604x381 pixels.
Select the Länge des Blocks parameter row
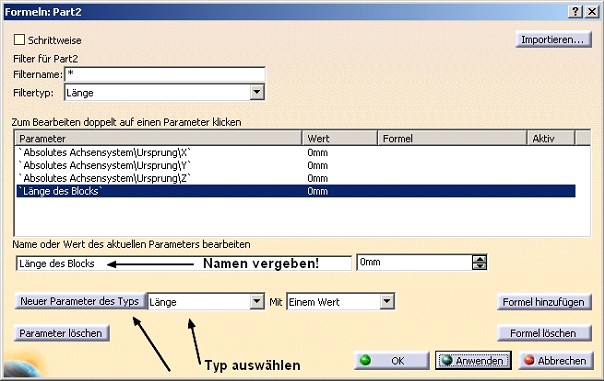pos(296,191)
